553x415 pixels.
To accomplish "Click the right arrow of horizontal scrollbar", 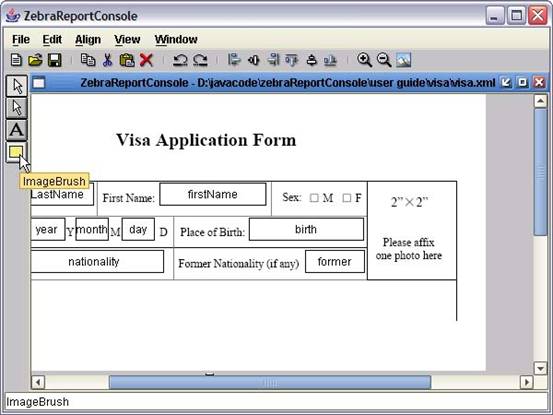I will pos(527,382).
